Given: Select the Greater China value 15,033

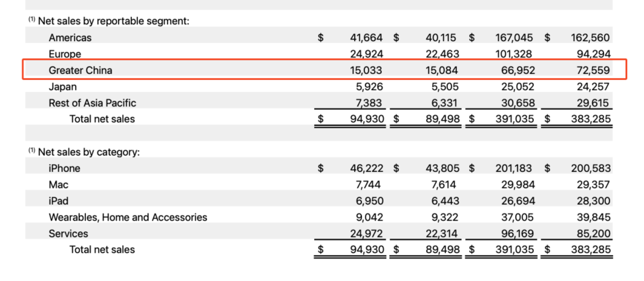Looking at the screenshot, I should (366, 70).
